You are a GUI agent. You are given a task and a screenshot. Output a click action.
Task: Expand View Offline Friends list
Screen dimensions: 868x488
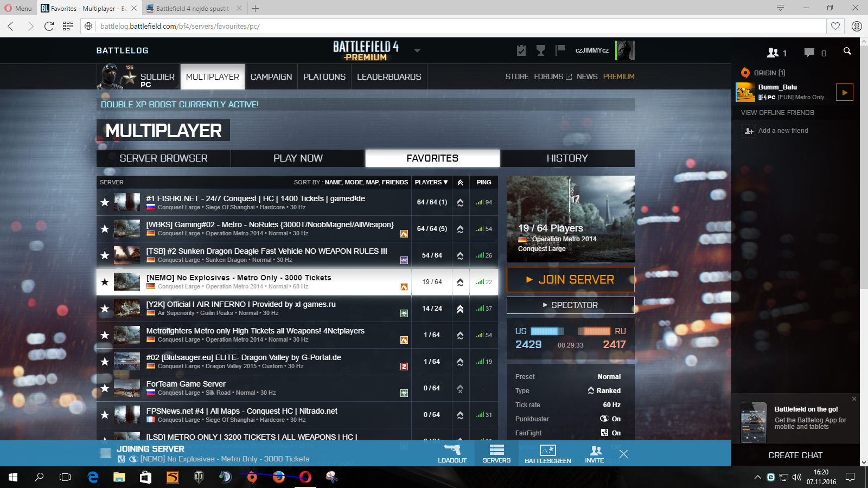click(777, 113)
